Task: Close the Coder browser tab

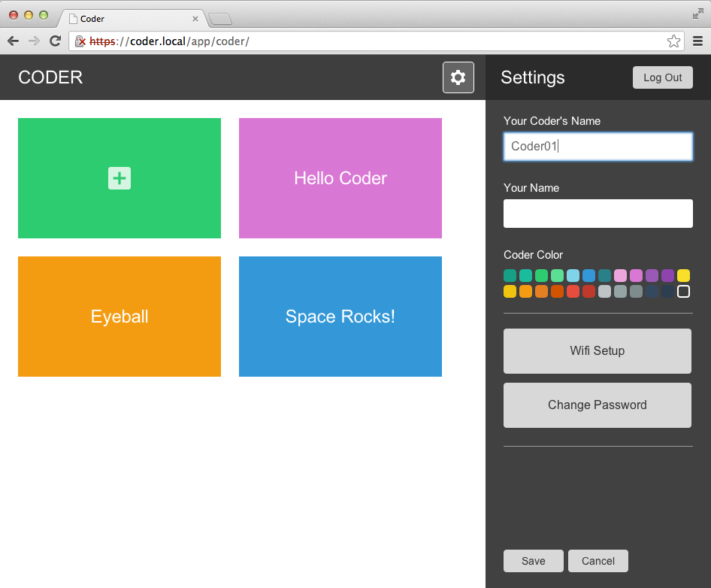Action: [195, 19]
